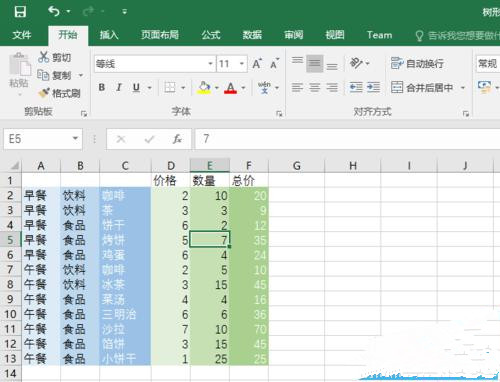Toggle align text right icon
The width and height of the screenshot is (500, 382).
332,87
